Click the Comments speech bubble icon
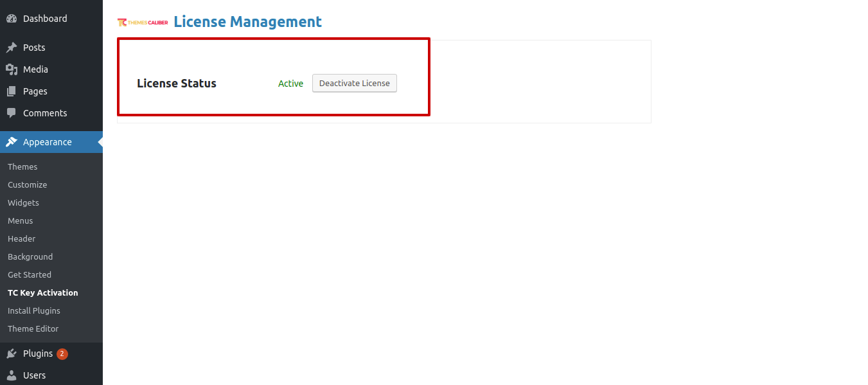Image resolution: width=868 pixels, height=385 pixels. click(x=12, y=113)
